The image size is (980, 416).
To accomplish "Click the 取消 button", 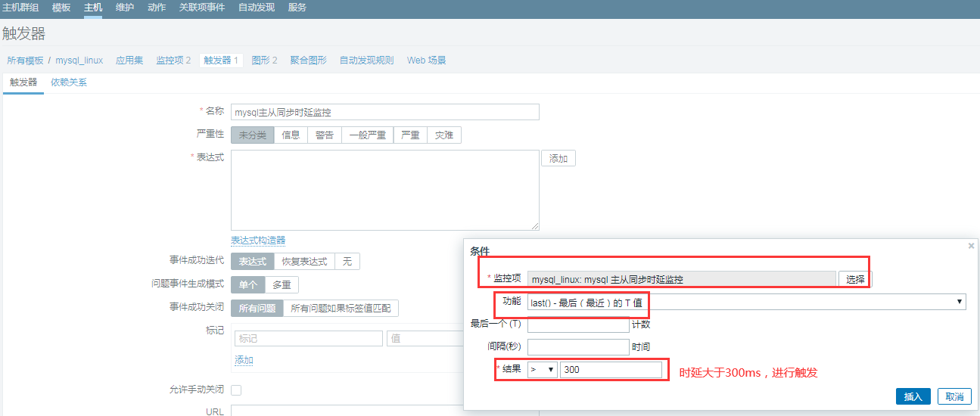I will tap(954, 396).
